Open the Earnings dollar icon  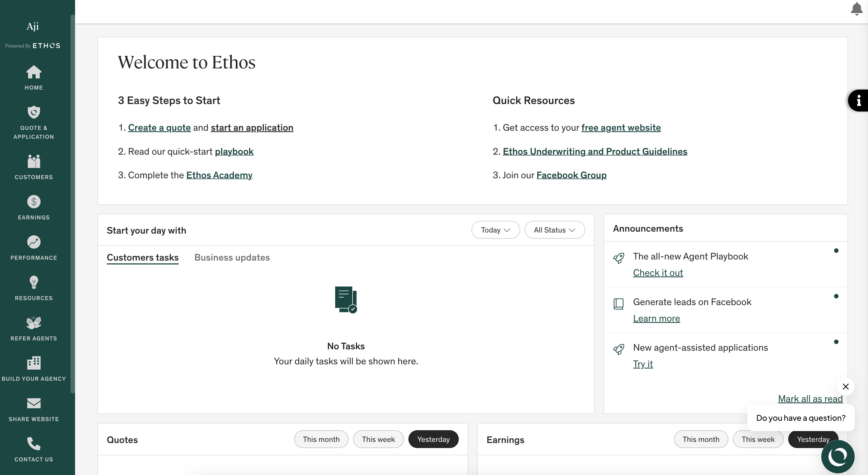[x=34, y=202]
